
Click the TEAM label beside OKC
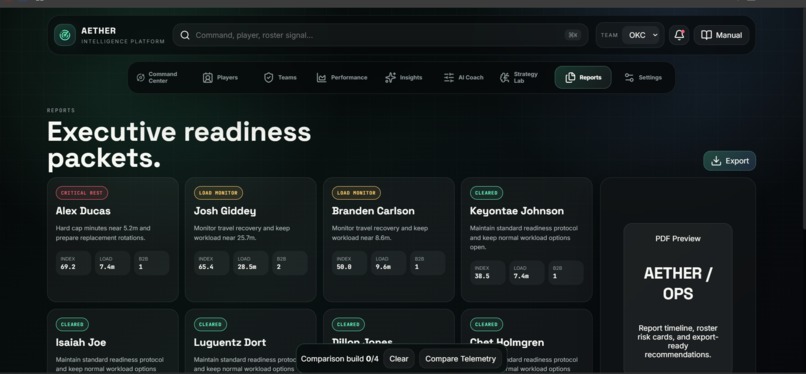pos(609,35)
